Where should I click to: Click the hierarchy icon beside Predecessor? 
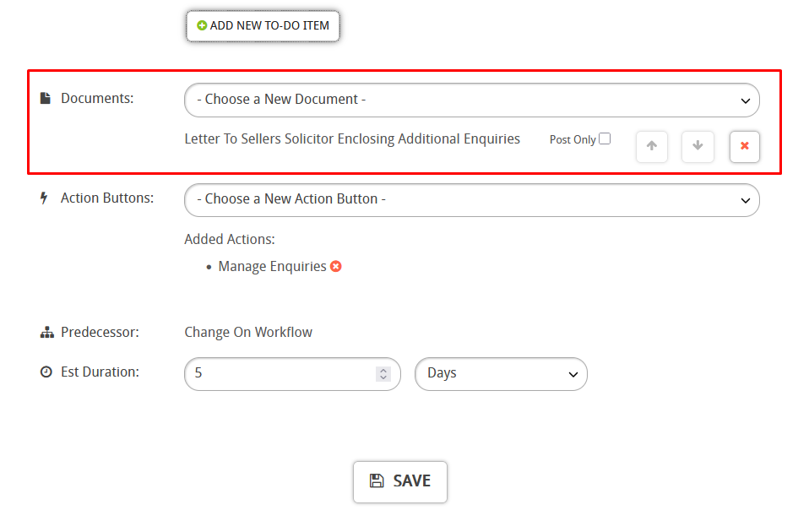coord(46,333)
